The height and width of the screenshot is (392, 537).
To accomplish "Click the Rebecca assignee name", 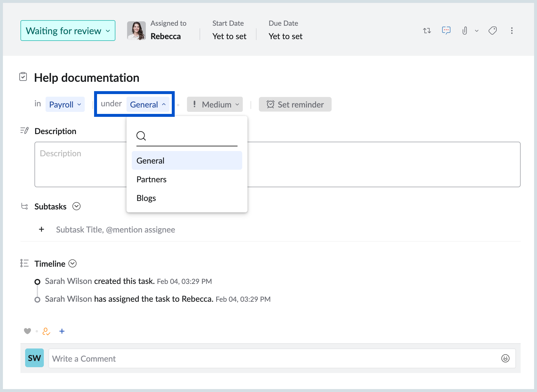I will click(166, 36).
